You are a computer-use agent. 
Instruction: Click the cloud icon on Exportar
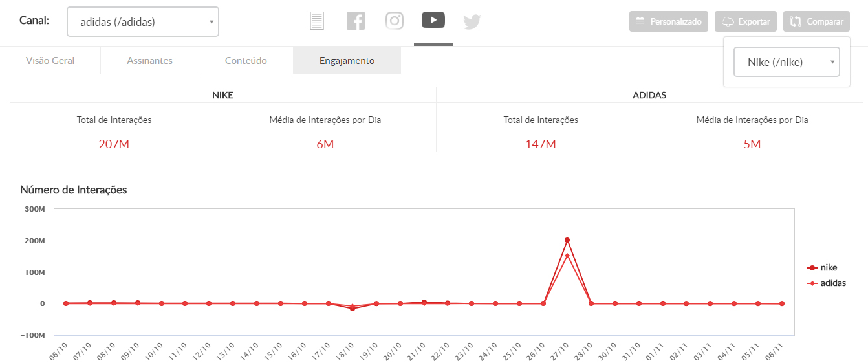(727, 21)
